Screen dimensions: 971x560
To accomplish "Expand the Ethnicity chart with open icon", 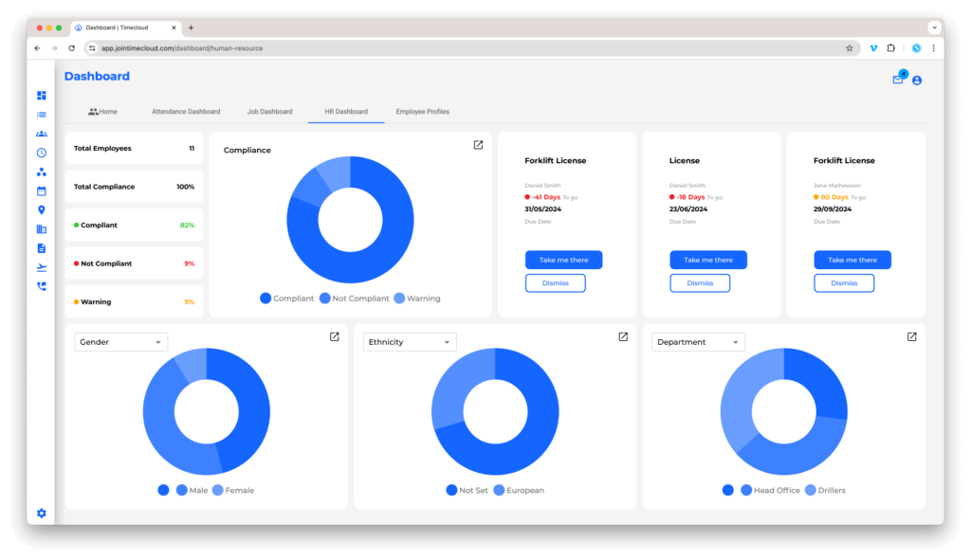I will (x=623, y=336).
